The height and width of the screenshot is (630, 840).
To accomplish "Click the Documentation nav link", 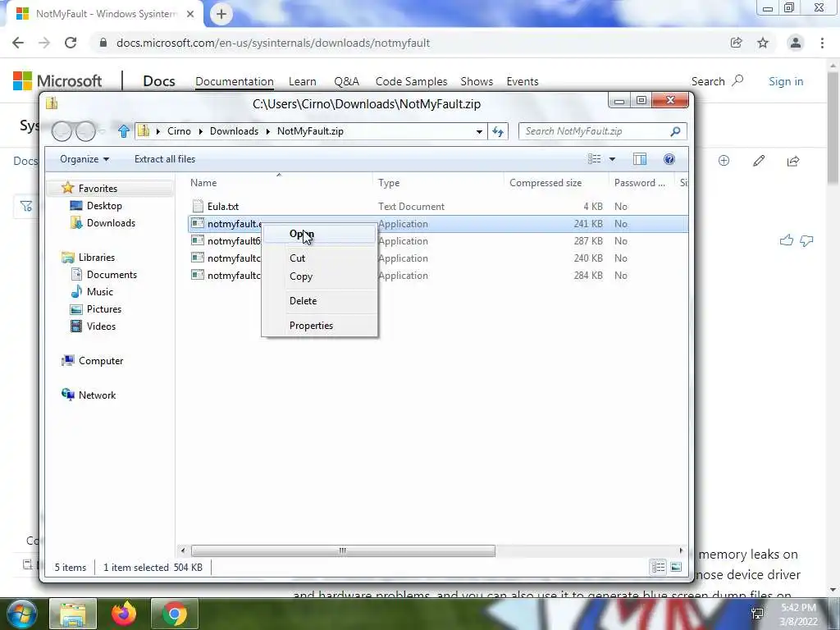I will coord(234,81).
